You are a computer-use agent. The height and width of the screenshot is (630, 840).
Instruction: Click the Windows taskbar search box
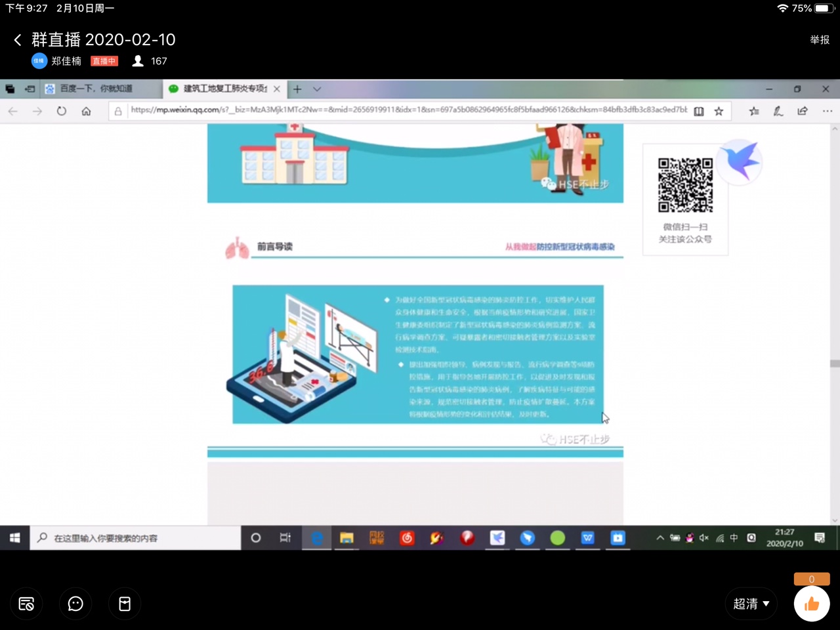[x=135, y=538]
